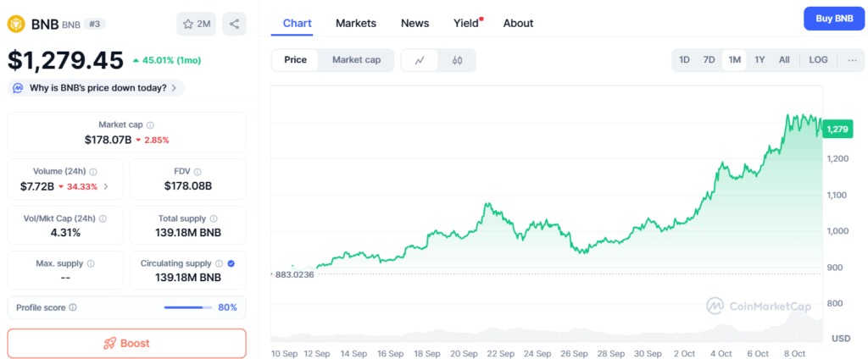Click the Market cap info icon
The height and width of the screenshot is (359, 868).
[150, 125]
